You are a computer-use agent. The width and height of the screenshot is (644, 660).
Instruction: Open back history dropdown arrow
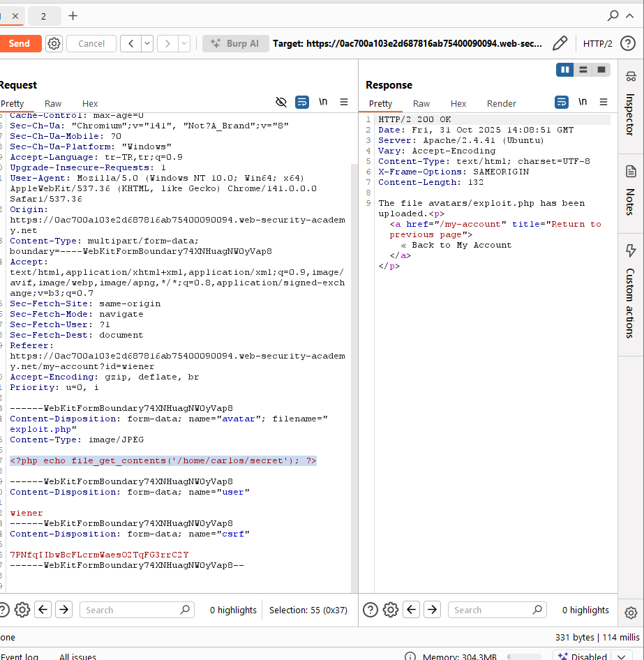pyautogui.click(x=147, y=43)
